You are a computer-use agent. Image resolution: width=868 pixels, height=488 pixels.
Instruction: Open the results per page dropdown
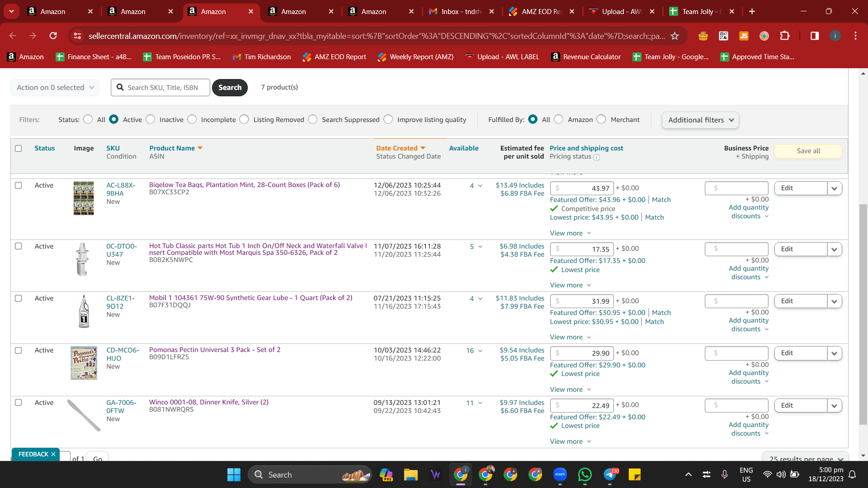coord(806,457)
